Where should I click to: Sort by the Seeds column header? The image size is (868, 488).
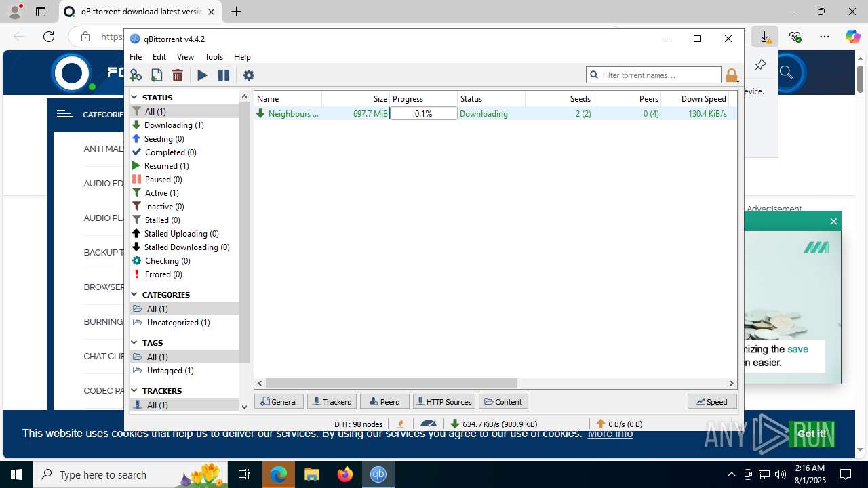(x=559, y=98)
